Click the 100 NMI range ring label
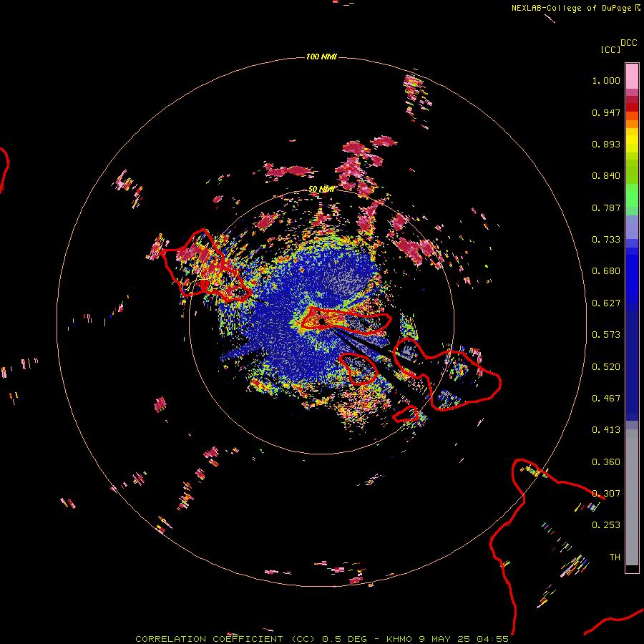 pyautogui.click(x=321, y=57)
